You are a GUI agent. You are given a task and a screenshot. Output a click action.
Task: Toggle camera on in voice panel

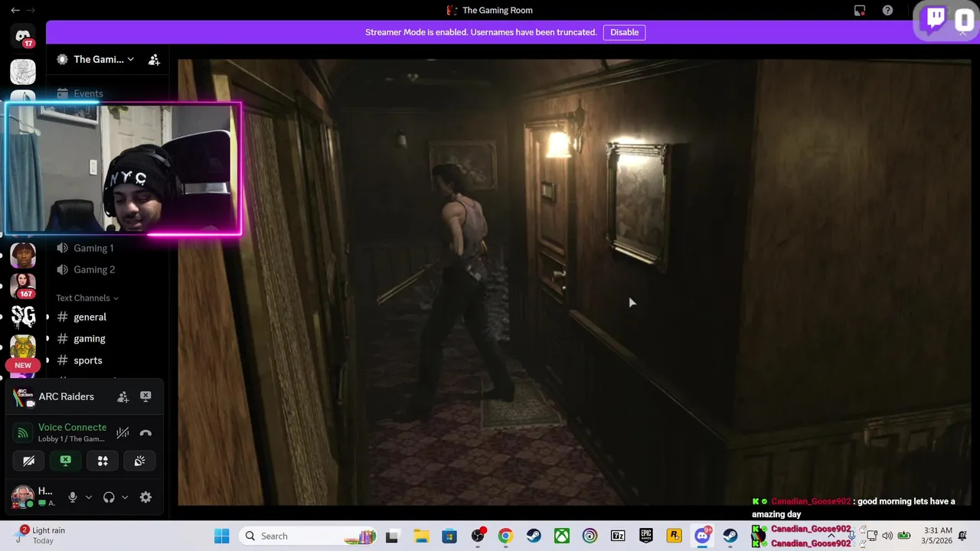pos(29,461)
